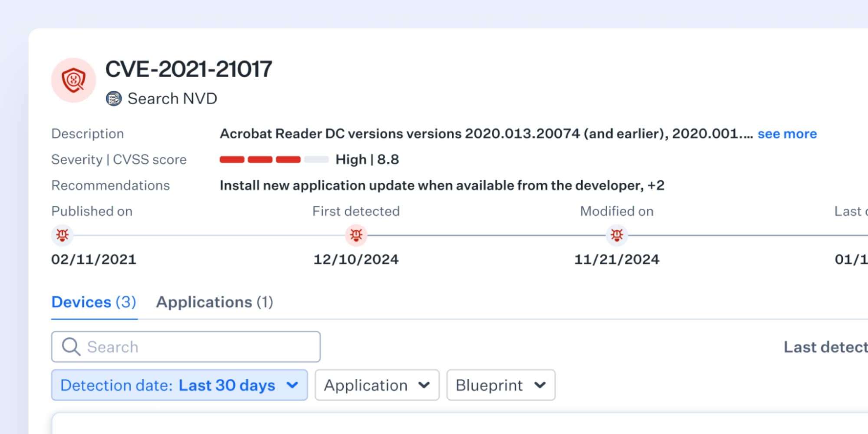868x434 pixels.
Task: Click the bug icon above Published on date
Action: pyautogui.click(x=62, y=235)
